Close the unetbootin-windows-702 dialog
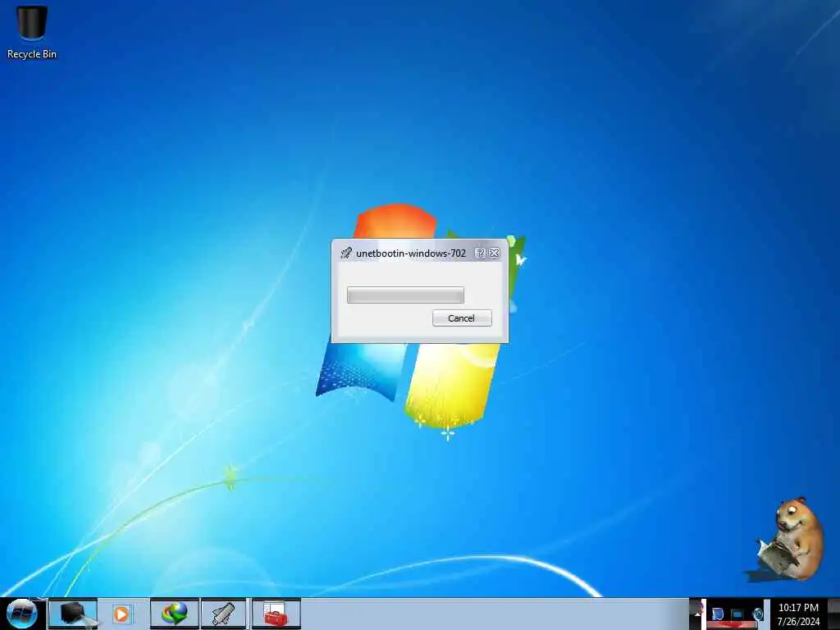This screenshot has width=840, height=630. pos(495,253)
